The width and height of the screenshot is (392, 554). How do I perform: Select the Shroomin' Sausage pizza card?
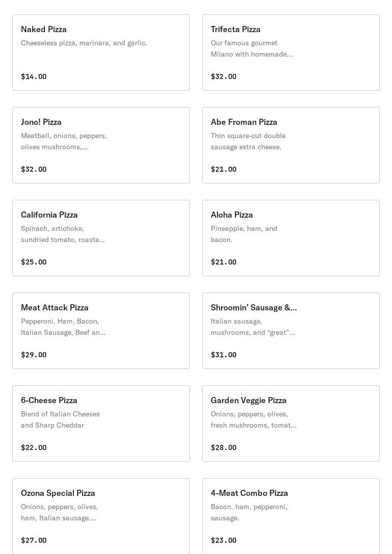tap(291, 331)
